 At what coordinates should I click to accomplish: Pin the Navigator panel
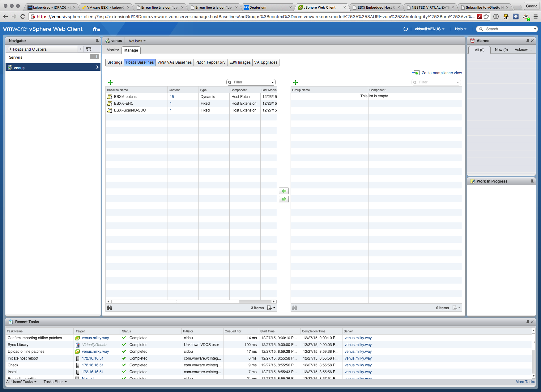click(x=97, y=41)
